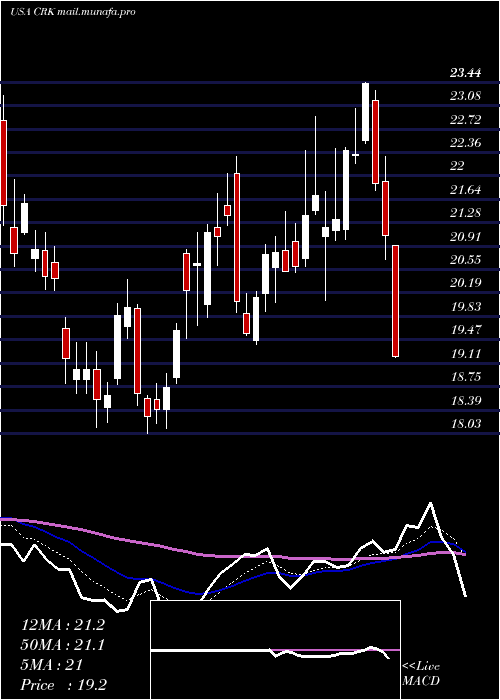Click the 23.08 price axis label

[466, 96]
